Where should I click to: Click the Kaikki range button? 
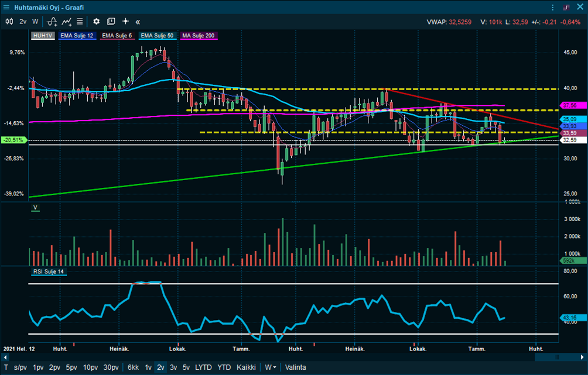coord(246,367)
